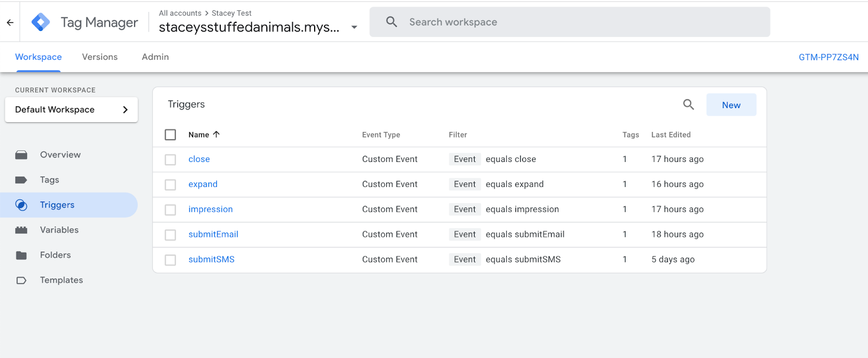868x358 pixels.
Task: Click the Overview sidebar icon
Action: tap(21, 155)
